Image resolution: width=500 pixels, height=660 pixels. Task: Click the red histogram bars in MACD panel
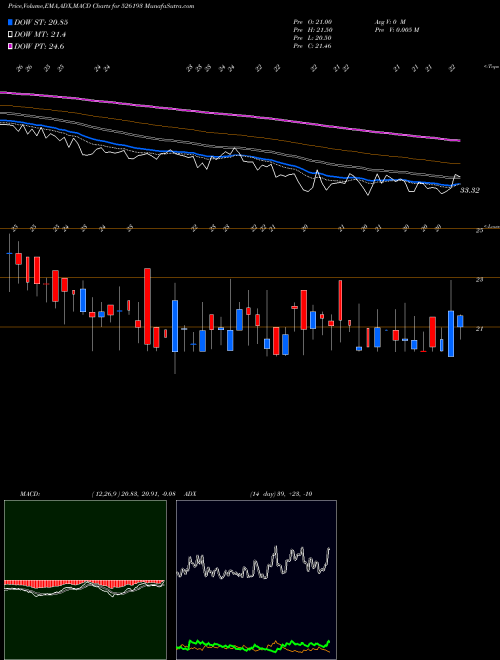(x=84, y=584)
